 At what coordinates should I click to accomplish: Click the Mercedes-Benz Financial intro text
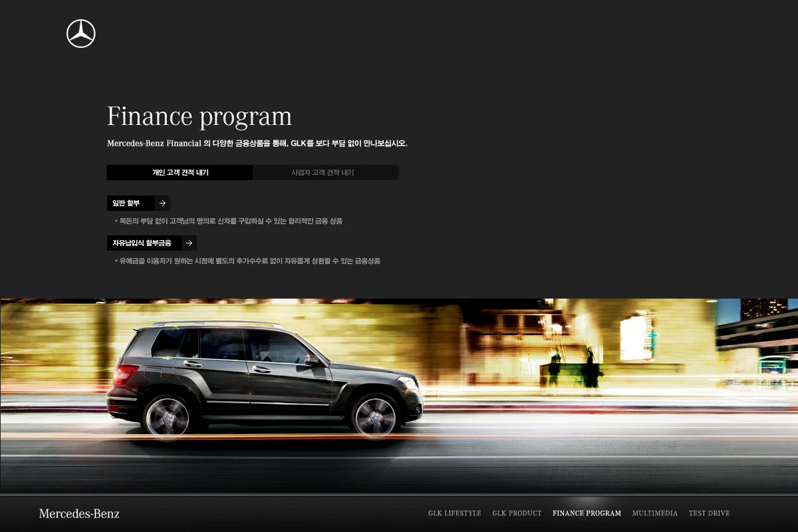click(258, 143)
